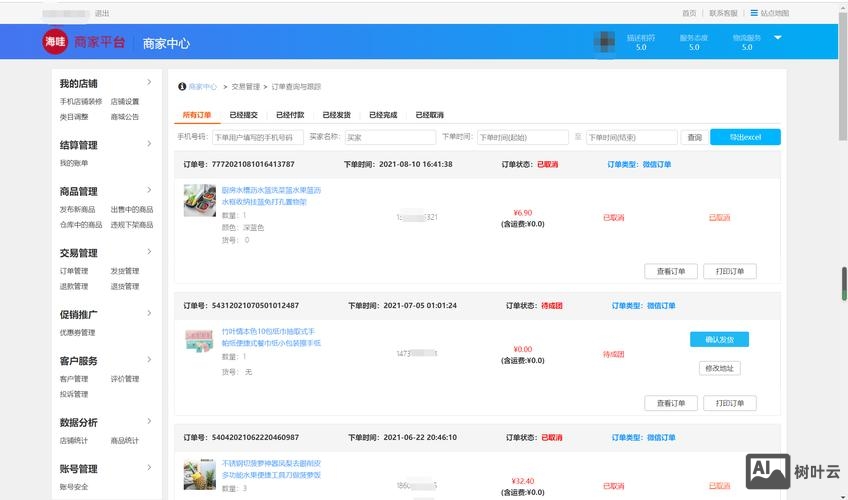Image resolution: width=848 pixels, height=500 pixels.
Task: Click the 淘哇 red logo icon
Action: [55, 42]
